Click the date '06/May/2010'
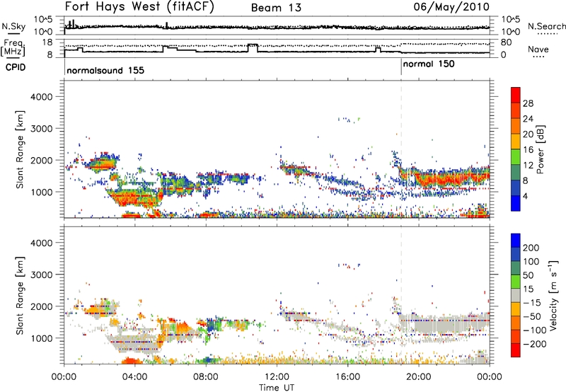The width and height of the screenshot is (566, 392). pyautogui.click(x=451, y=7)
